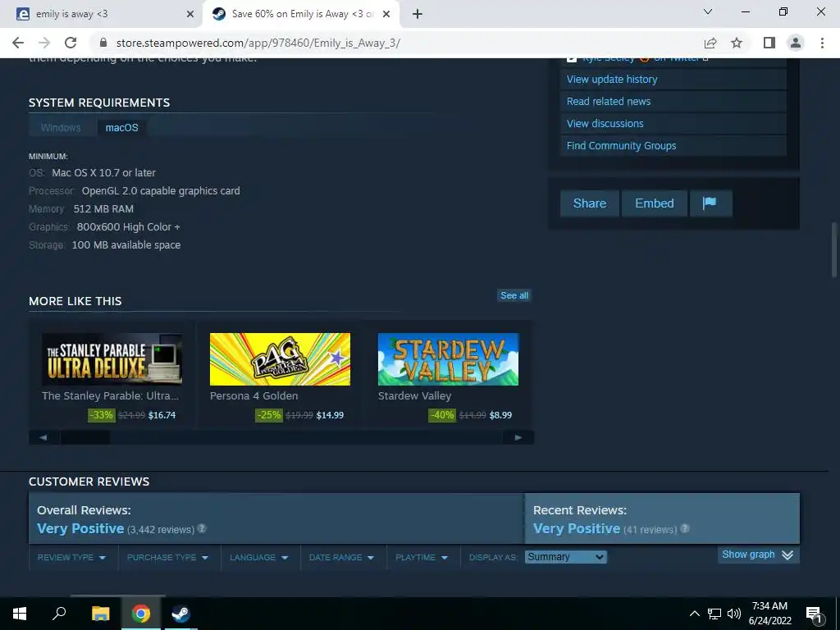Switch to Chrome in the taskbar
840x630 pixels.
(x=141, y=614)
